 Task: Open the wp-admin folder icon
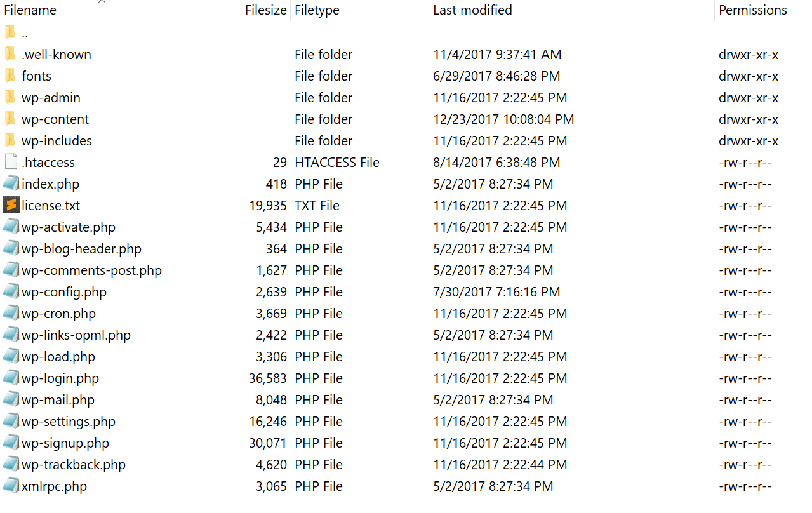point(11,97)
